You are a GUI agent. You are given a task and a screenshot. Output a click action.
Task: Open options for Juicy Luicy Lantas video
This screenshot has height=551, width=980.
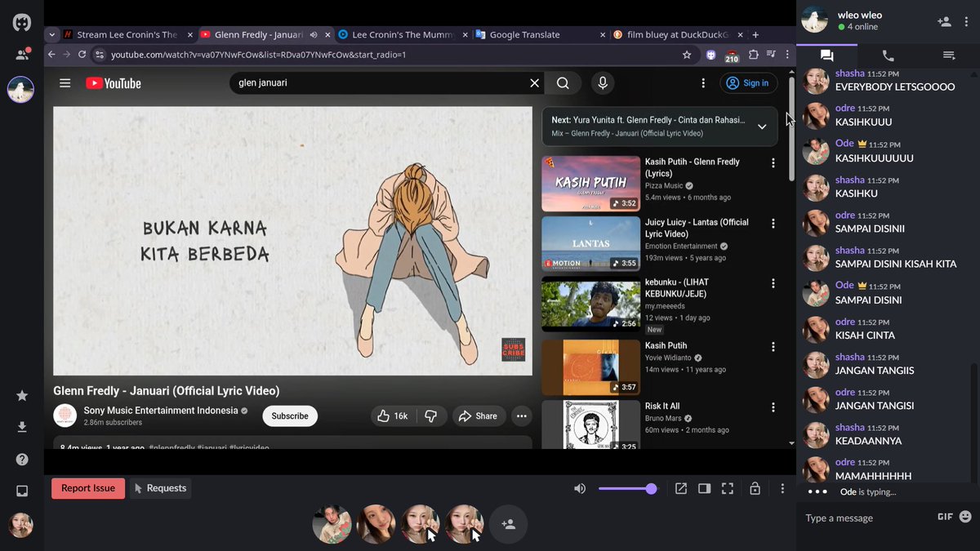[773, 223]
